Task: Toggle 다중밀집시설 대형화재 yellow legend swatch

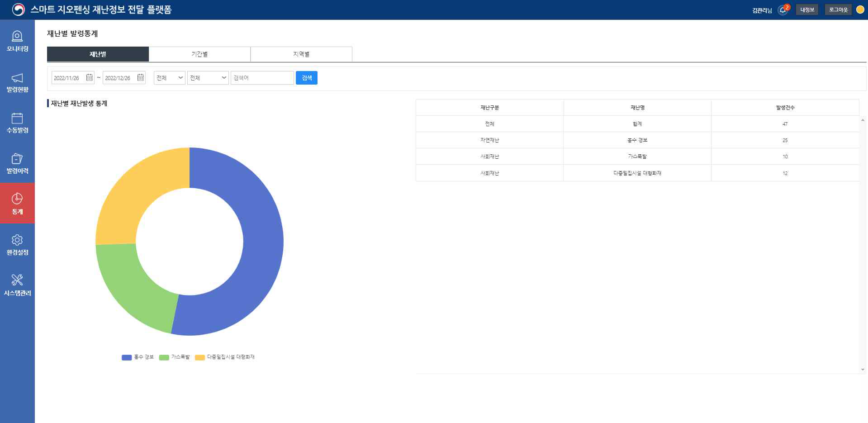Action: 200,357
